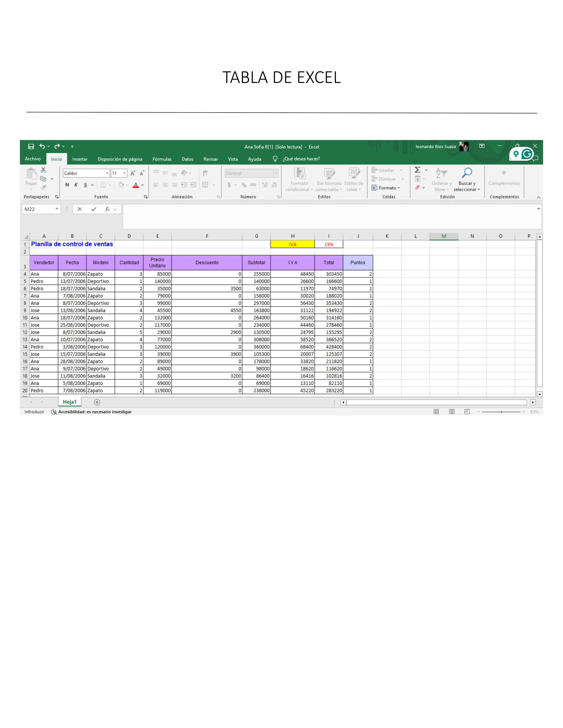Open the Archivo menu tab

click(33, 159)
